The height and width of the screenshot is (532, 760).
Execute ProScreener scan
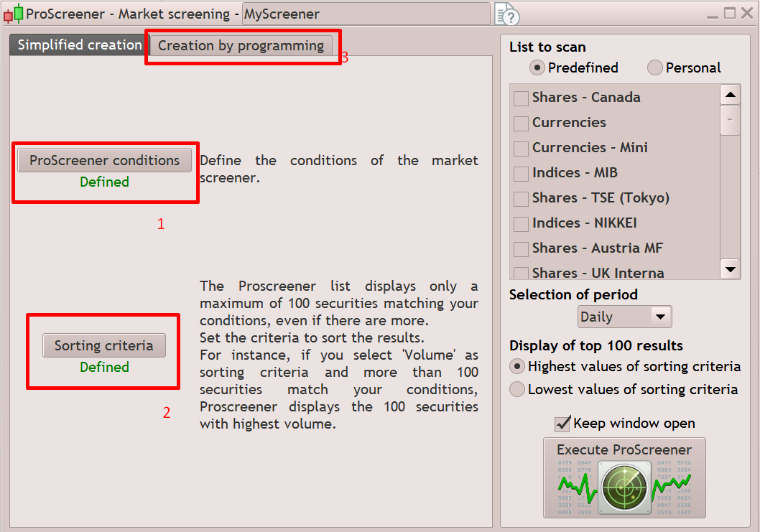pos(624,477)
